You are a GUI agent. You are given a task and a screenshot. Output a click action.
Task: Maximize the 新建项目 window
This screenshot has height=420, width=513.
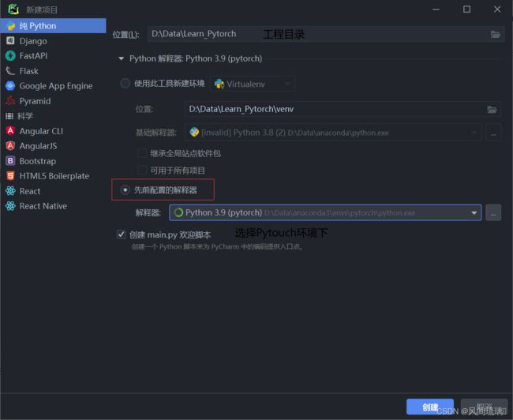[467, 9]
